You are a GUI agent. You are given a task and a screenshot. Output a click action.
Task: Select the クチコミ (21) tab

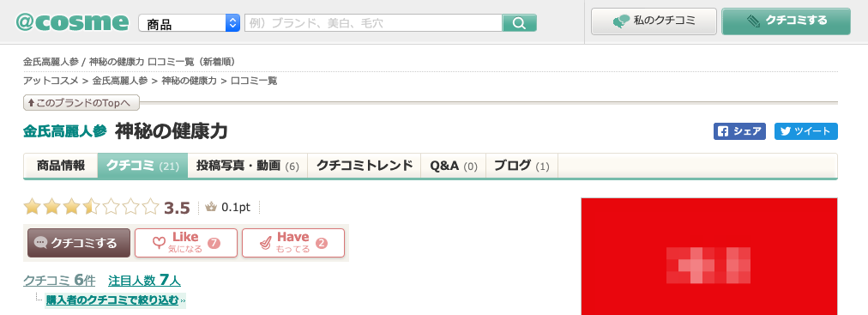tap(143, 166)
